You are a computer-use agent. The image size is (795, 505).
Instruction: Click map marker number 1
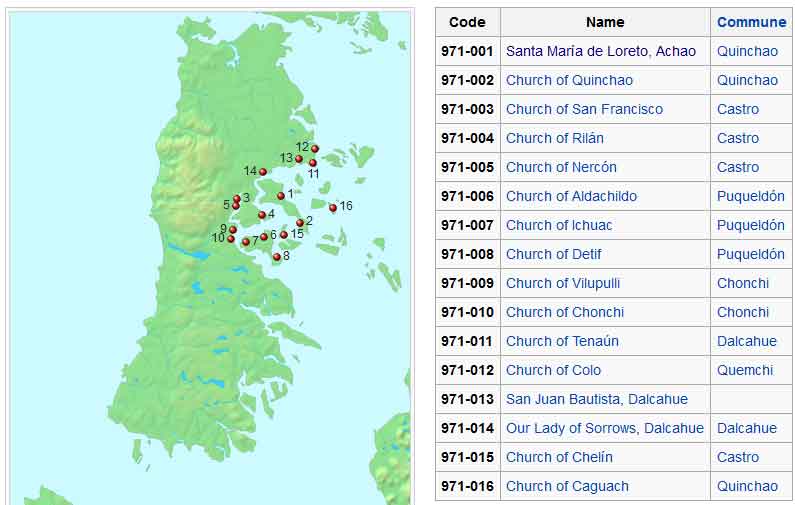click(281, 196)
